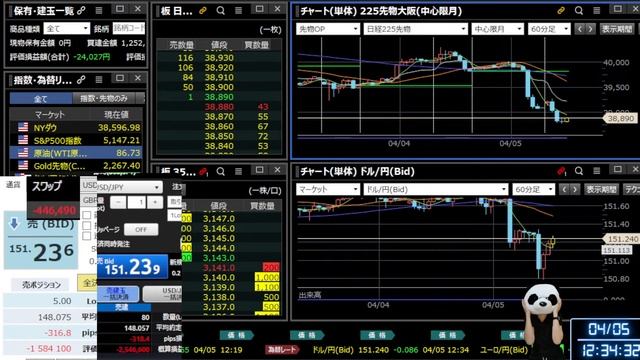Open hamburger menu in 板 日経 panel

238,11
